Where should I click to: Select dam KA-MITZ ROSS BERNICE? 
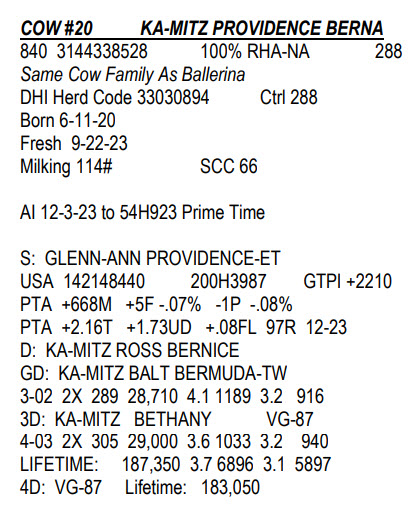click(130, 351)
